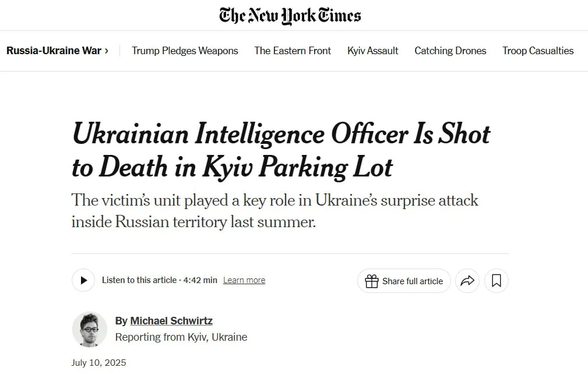Open the share arrow icon options
Image resolution: width=588 pixels, height=378 pixels.
tap(467, 281)
